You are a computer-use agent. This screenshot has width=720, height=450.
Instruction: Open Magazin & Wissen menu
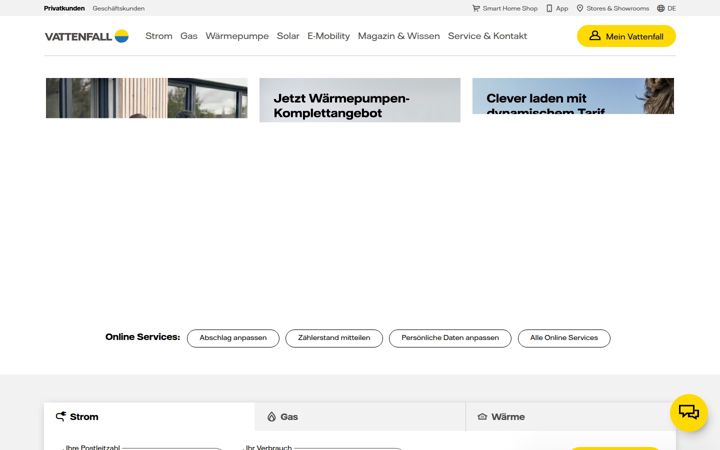point(399,36)
